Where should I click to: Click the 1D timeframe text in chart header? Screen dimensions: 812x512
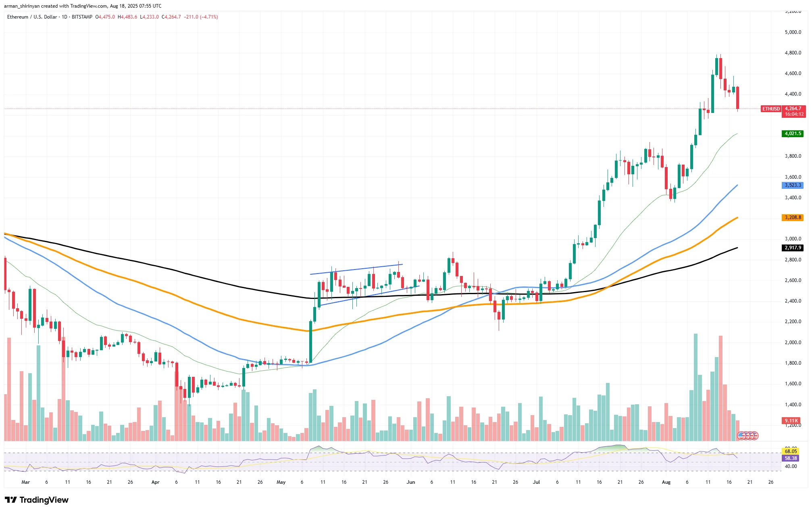coord(65,17)
